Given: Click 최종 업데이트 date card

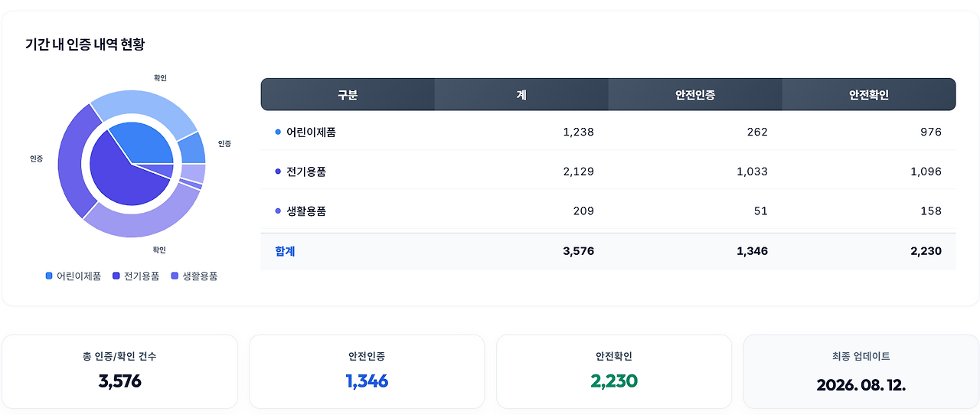Looking at the screenshot, I should 861,371.
